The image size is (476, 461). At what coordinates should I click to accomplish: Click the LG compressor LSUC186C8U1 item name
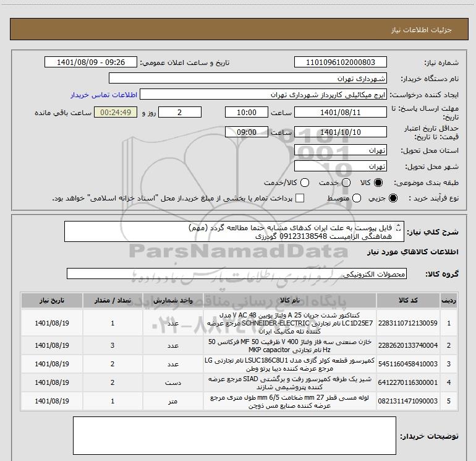[x=289, y=364]
